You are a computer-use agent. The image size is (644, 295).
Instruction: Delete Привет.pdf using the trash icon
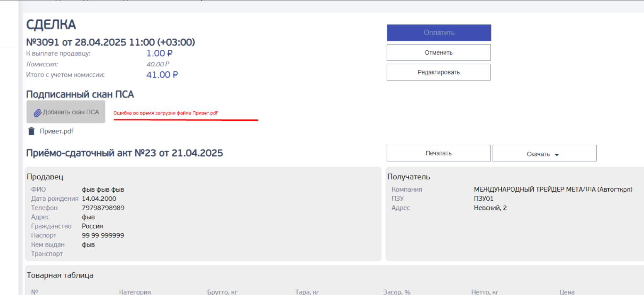32,132
